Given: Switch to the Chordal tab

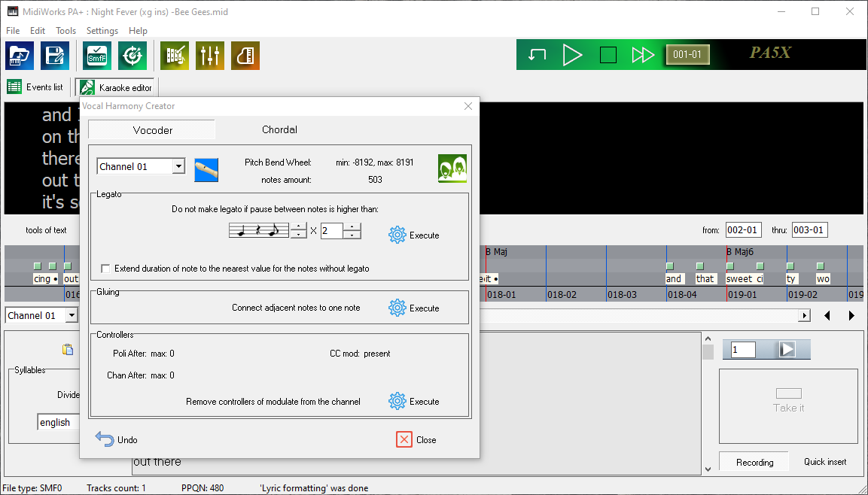Looking at the screenshot, I should [x=279, y=129].
